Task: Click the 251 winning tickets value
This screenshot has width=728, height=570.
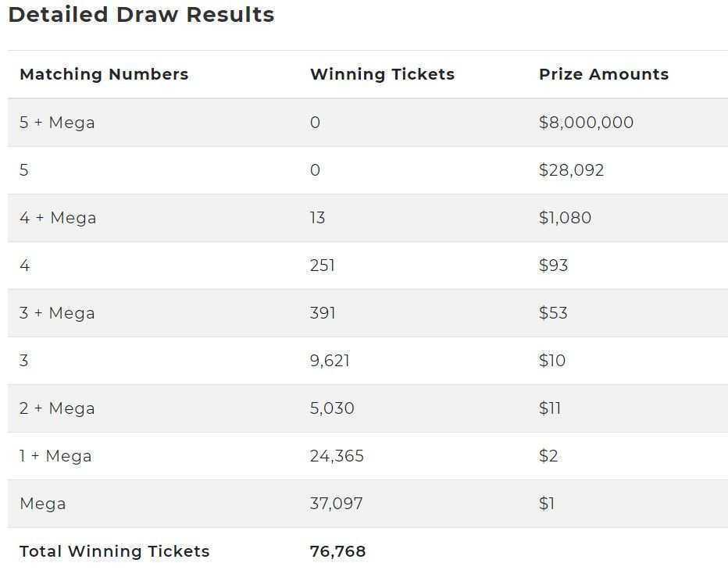Action: point(323,265)
